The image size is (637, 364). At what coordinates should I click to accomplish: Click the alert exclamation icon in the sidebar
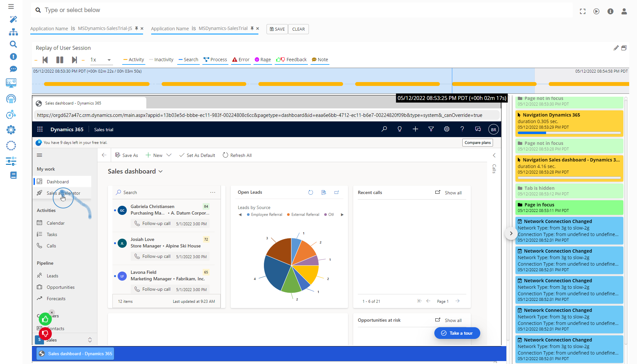pos(13,56)
